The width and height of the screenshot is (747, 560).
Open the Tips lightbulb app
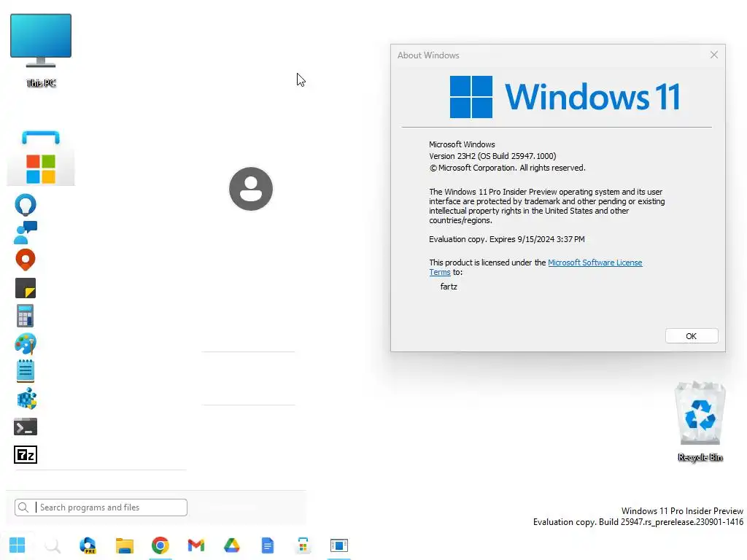coord(26,205)
